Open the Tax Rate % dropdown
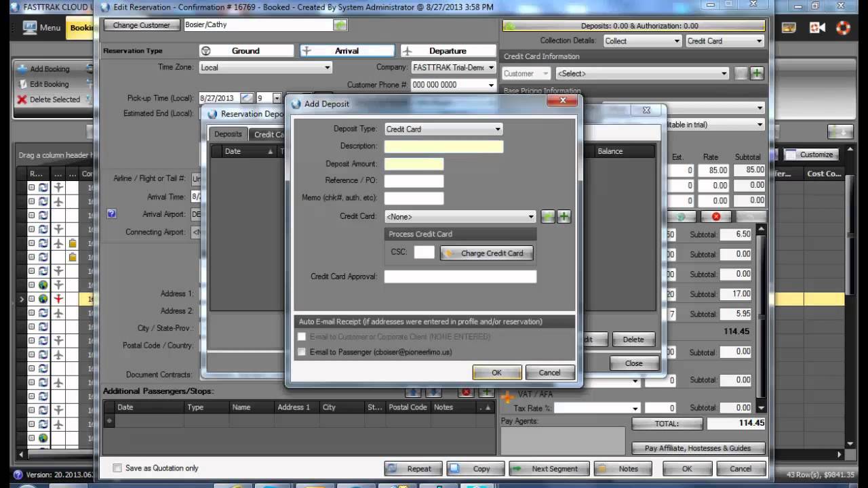 597,408
